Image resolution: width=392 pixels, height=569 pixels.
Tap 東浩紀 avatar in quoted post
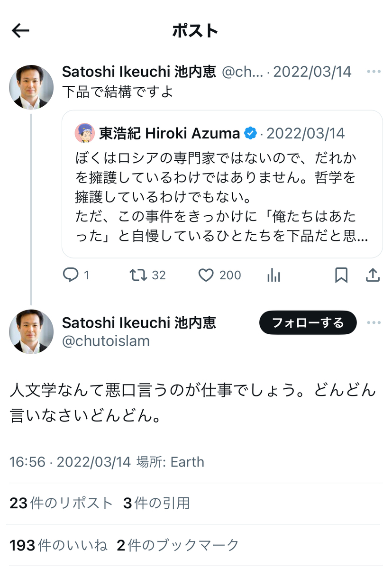(x=85, y=133)
